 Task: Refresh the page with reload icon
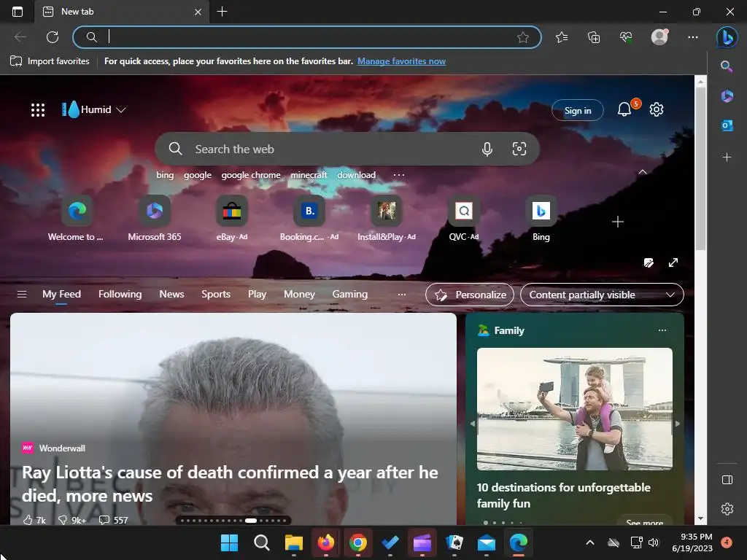[53, 36]
